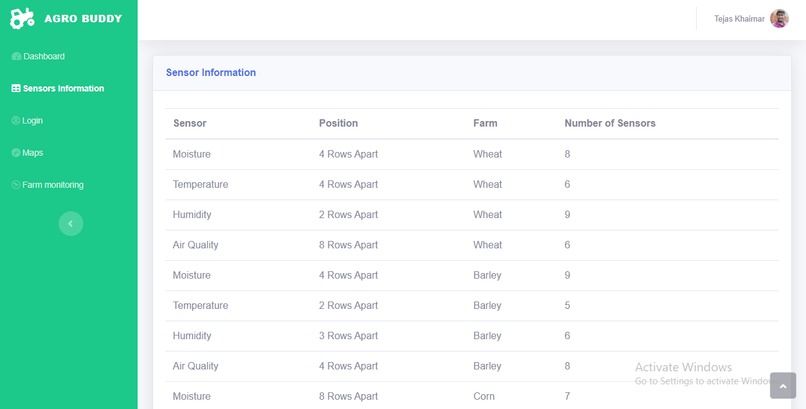Go to the Login page link
The height and width of the screenshot is (409, 806).
click(32, 121)
